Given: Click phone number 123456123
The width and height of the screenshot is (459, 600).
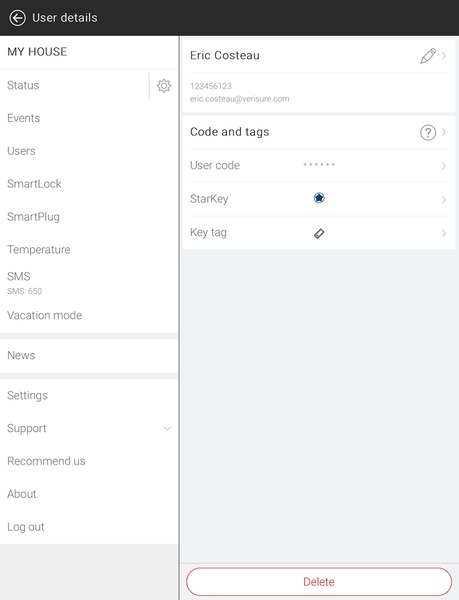Looking at the screenshot, I should point(211,86).
